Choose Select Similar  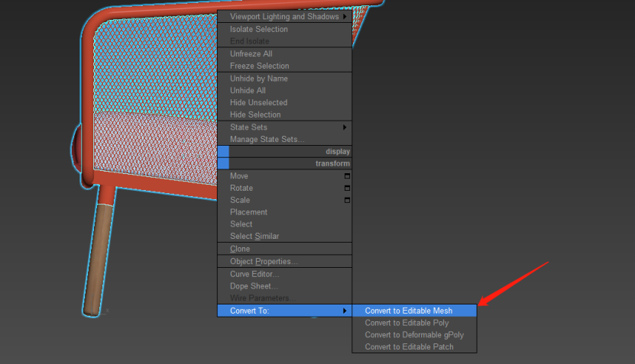pyautogui.click(x=284, y=237)
